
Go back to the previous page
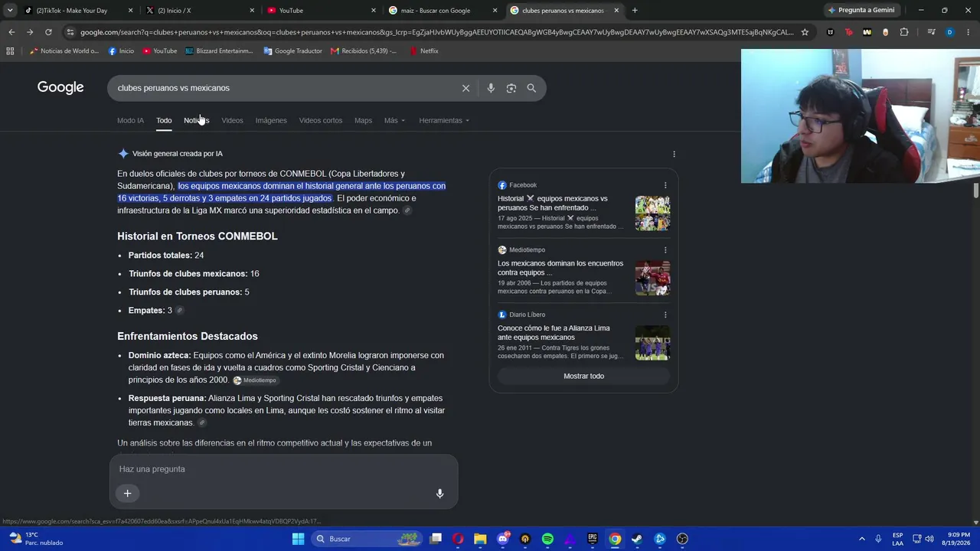(11, 32)
